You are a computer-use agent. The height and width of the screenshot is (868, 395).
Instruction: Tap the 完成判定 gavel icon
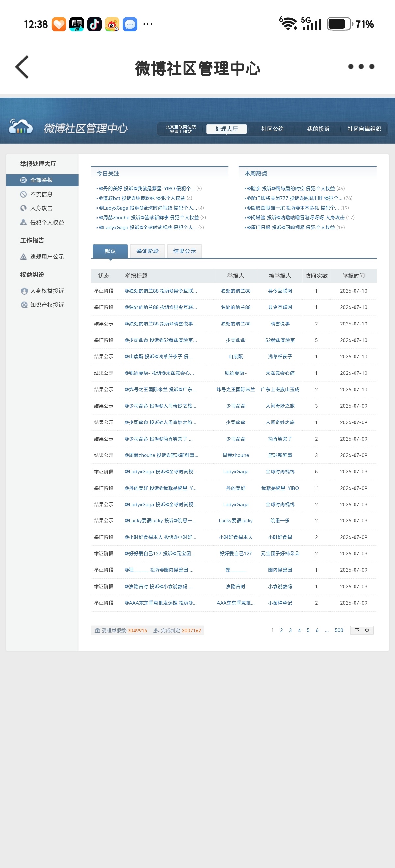(156, 630)
